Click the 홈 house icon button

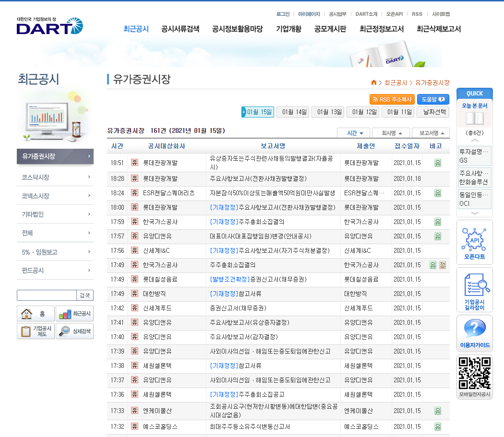point(36,313)
